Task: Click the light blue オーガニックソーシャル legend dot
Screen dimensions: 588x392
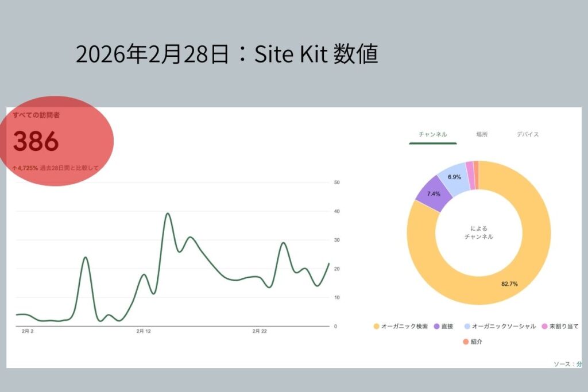Action: tap(467, 326)
